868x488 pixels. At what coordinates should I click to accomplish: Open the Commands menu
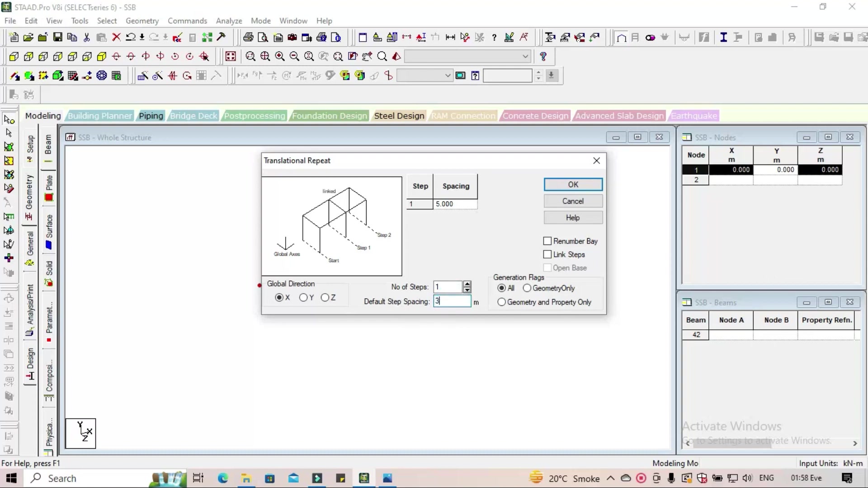click(x=187, y=21)
